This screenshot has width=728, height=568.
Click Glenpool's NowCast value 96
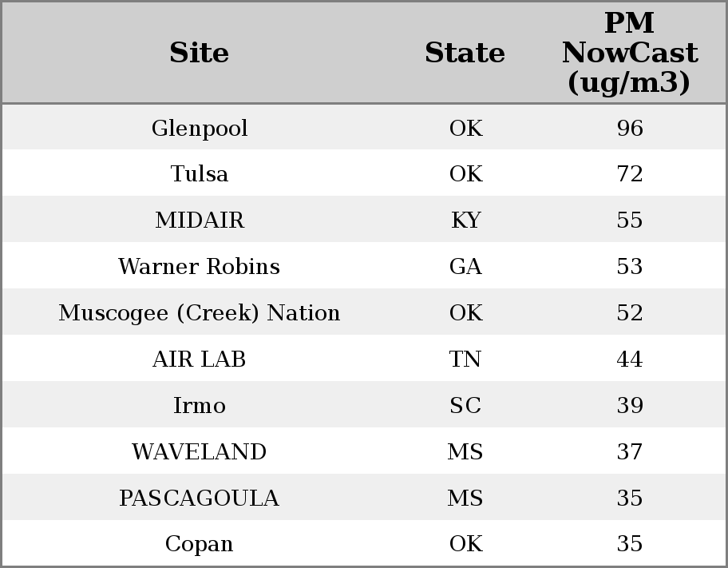630,129
